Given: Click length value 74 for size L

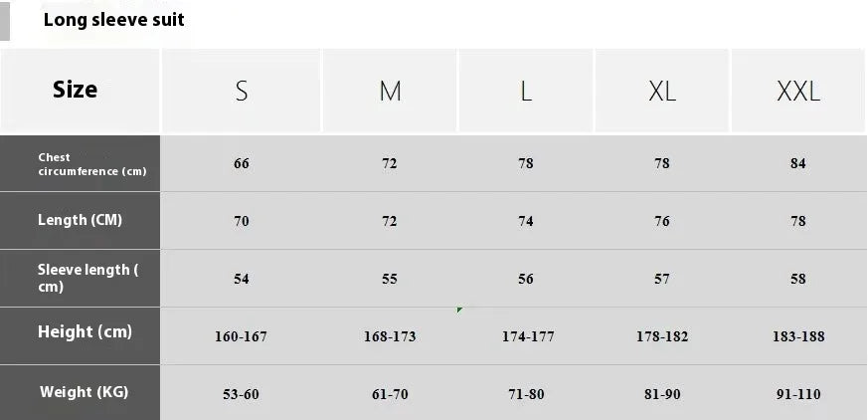Looking at the screenshot, I should [x=526, y=222].
